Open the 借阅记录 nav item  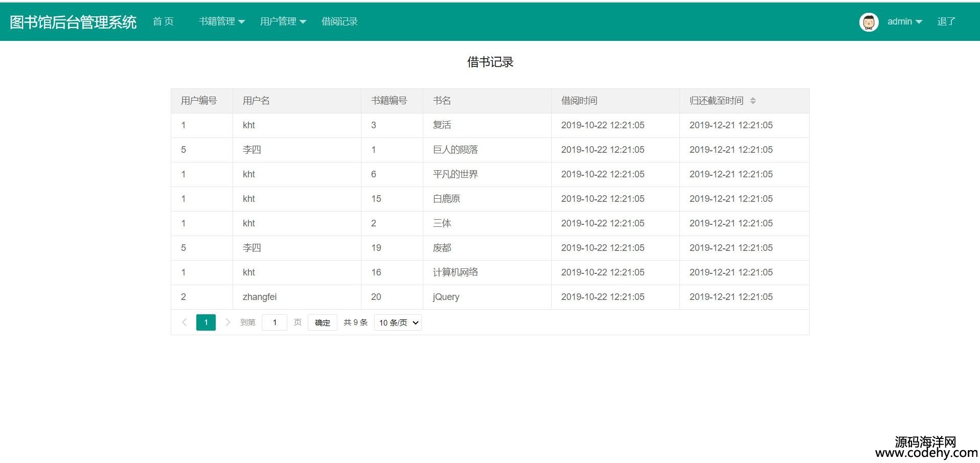tap(339, 21)
